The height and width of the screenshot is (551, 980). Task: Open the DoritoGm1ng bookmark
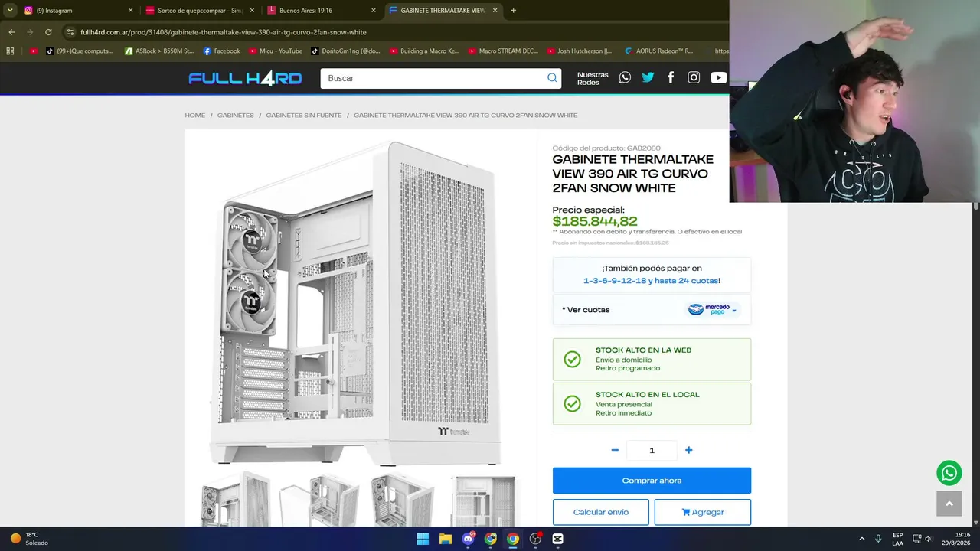pyautogui.click(x=345, y=51)
